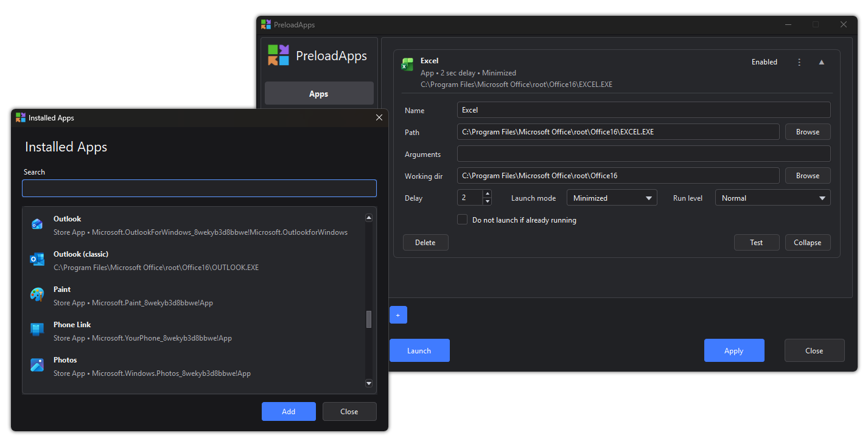Click the Collapse button

point(808,243)
